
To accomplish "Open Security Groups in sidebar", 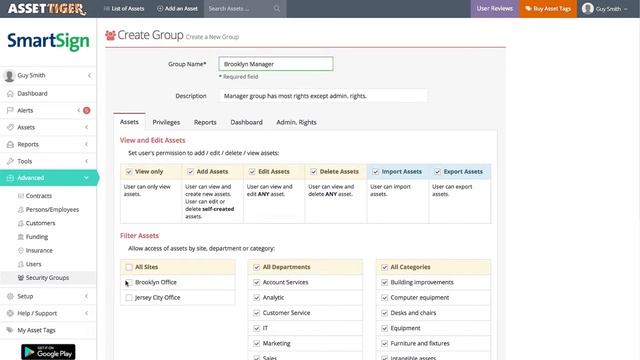I will coord(48,278).
